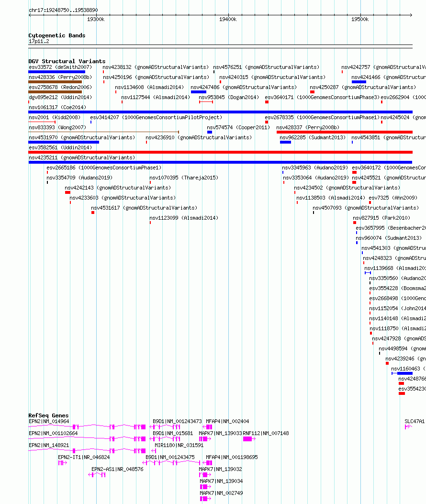Open MAPK7|NM_139034 transcript label
The width and height of the screenshot is (426, 504).
pyautogui.click(x=221, y=481)
